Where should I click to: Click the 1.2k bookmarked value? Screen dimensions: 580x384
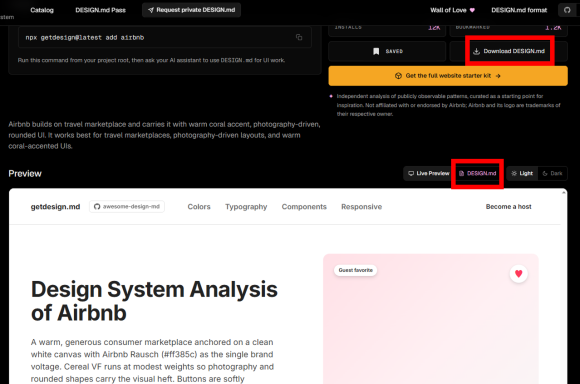point(553,27)
